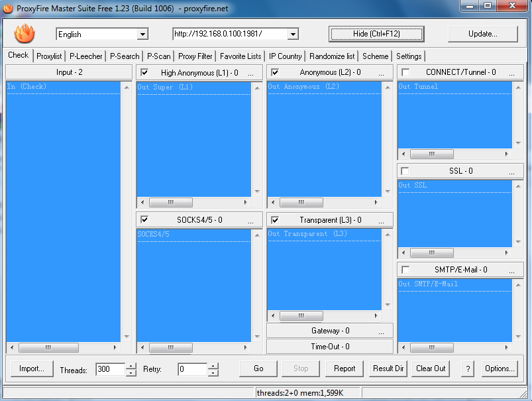532x401 pixels.
Task: Decrease Threads value with down arrow
Action: 131,372
